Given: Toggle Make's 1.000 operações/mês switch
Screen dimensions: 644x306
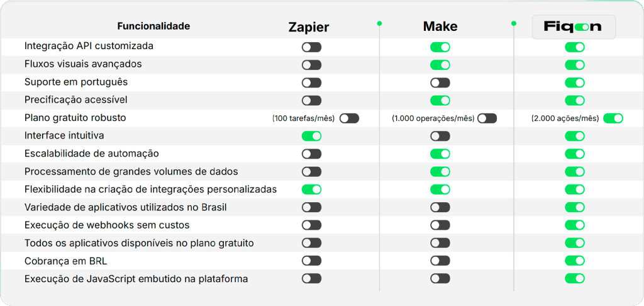Looking at the screenshot, I should click(x=487, y=118).
